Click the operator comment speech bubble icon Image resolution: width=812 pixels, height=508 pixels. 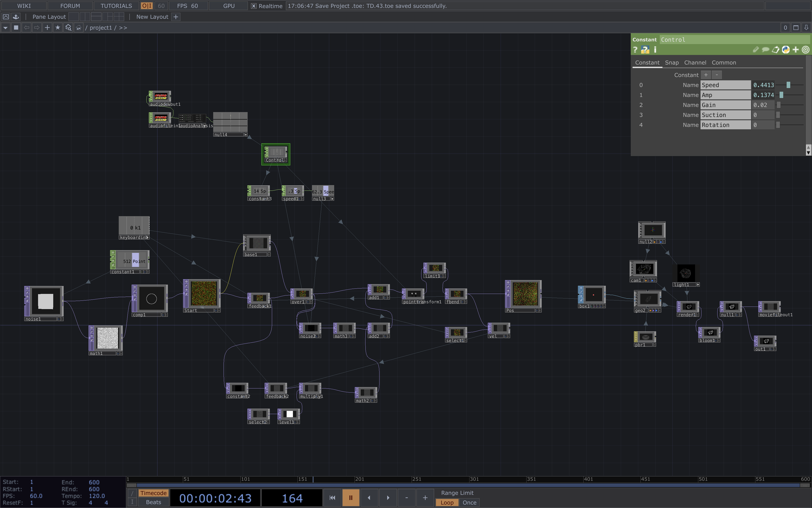pyautogui.click(x=765, y=50)
